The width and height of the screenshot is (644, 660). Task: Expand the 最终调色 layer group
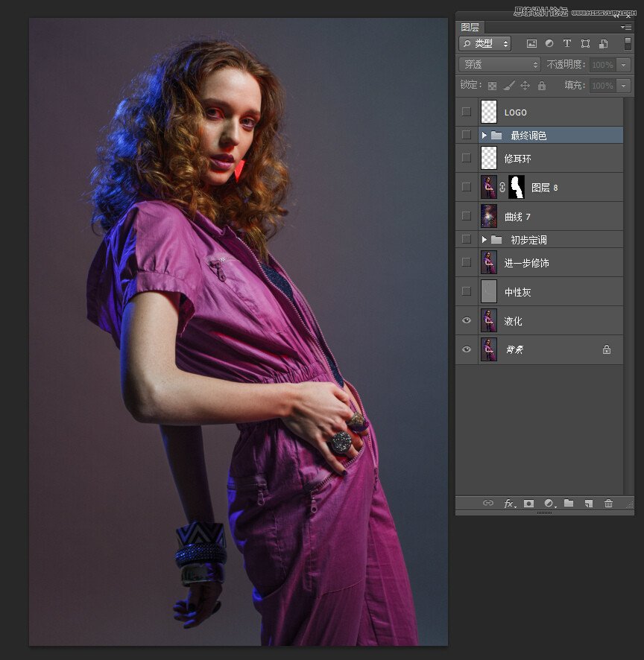(x=484, y=135)
